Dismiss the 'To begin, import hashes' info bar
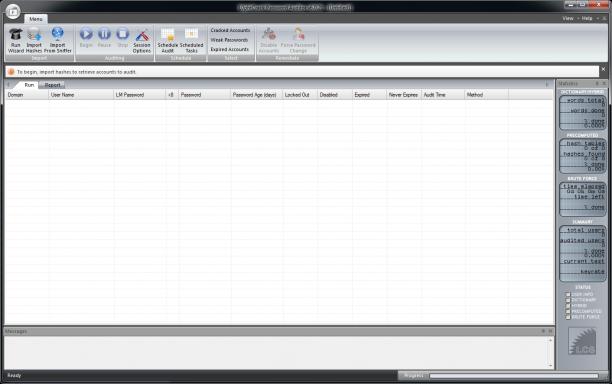612x384 pixels. (x=603, y=69)
